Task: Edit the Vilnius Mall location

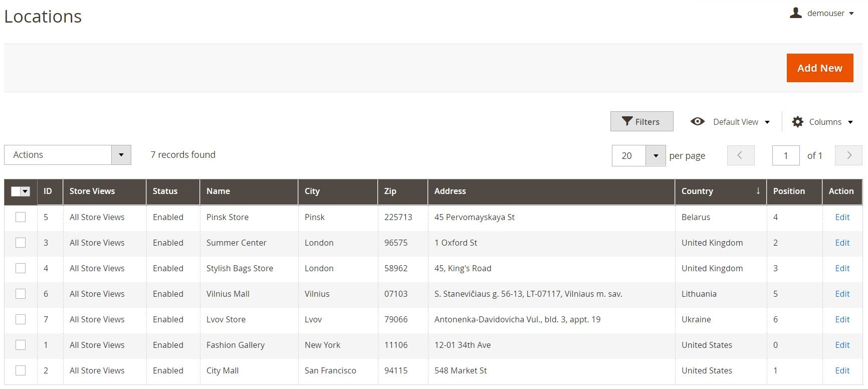Action: tap(842, 294)
